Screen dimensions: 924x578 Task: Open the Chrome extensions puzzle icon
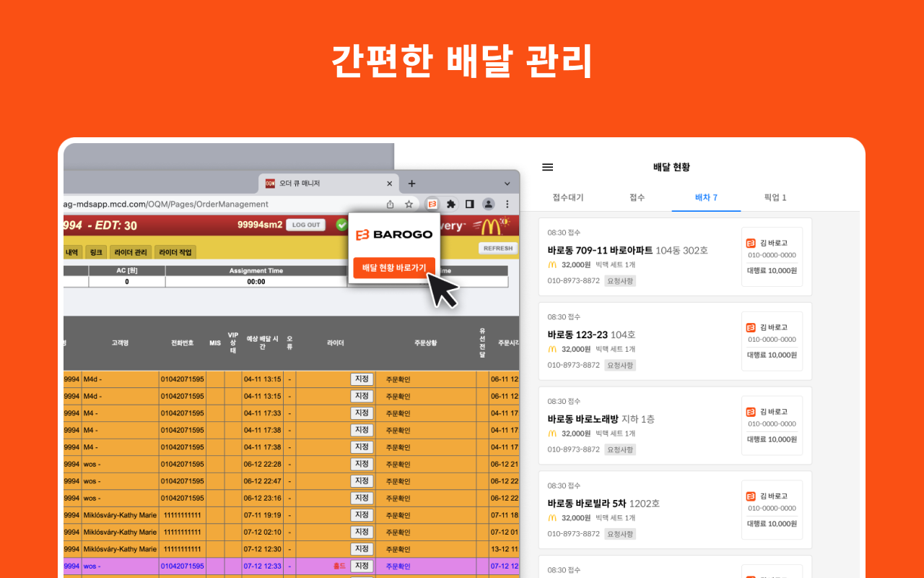coord(451,204)
